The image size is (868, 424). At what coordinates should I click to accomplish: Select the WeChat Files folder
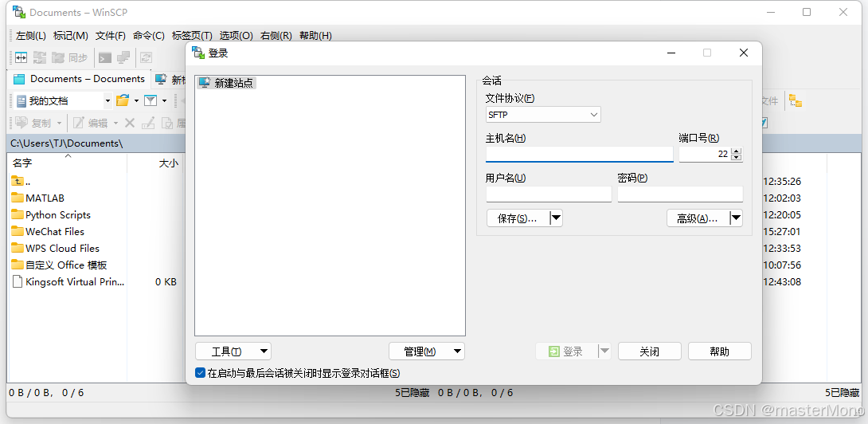point(48,231)
